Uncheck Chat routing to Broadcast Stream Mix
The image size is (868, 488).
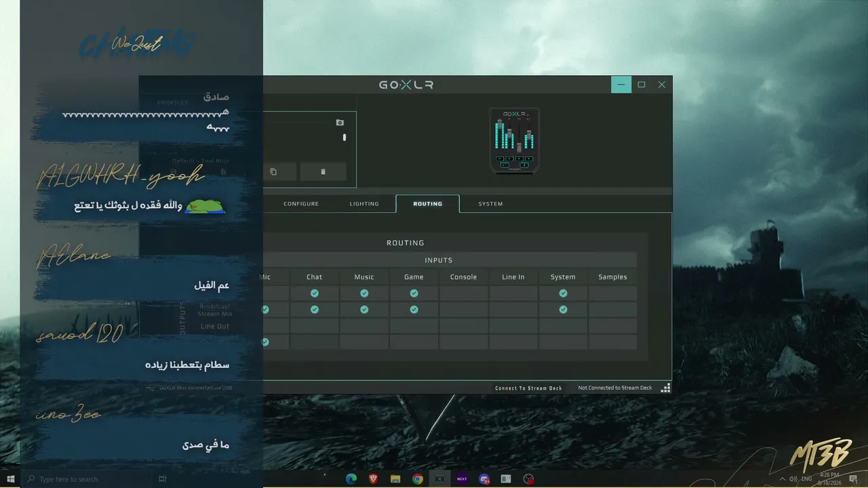(315, 310)
